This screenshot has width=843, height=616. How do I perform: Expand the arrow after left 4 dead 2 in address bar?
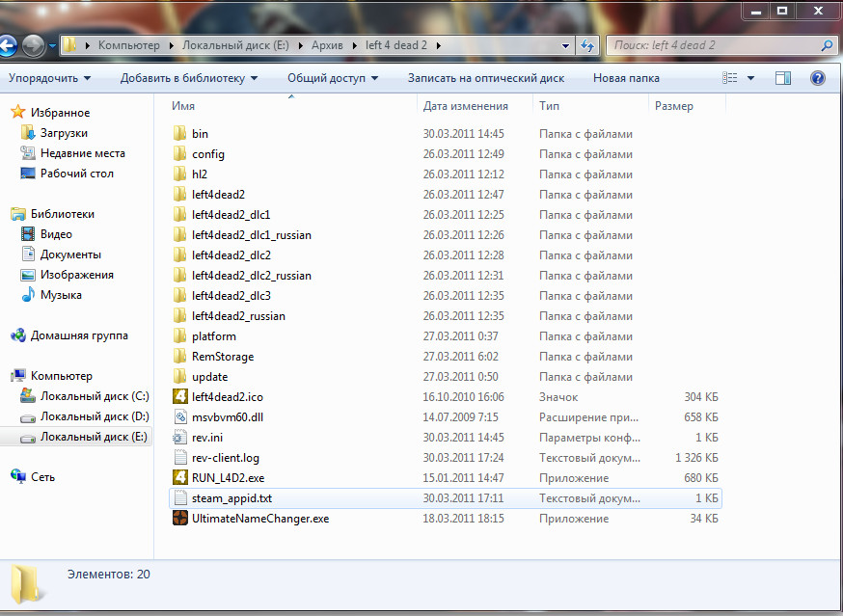[439, 45]
